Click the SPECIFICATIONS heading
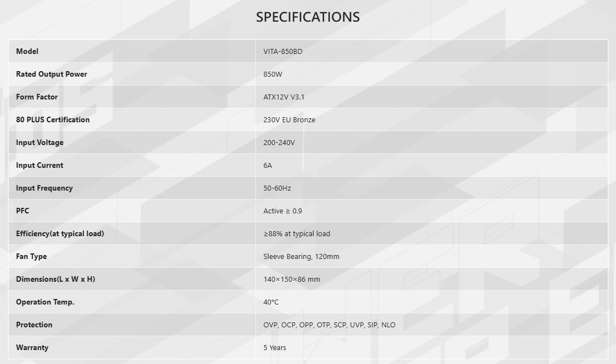616x364 pixels. (x=308, y=17)
